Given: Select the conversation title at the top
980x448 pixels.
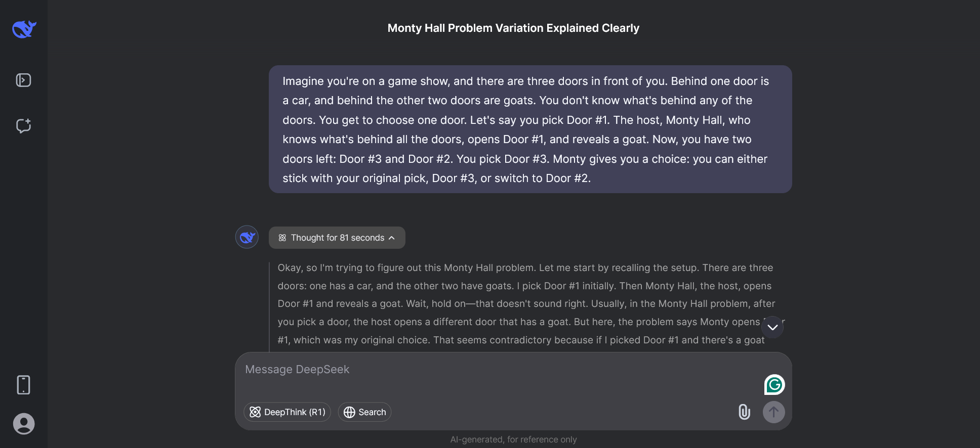Looking at the screenshot, I should (x=513, y=28).
